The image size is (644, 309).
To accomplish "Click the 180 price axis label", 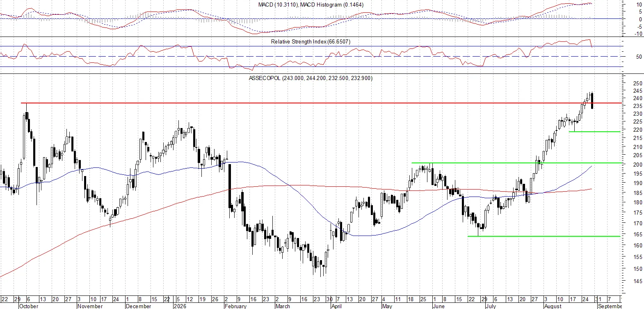I will pyautogui.click(x=638, y=202).
